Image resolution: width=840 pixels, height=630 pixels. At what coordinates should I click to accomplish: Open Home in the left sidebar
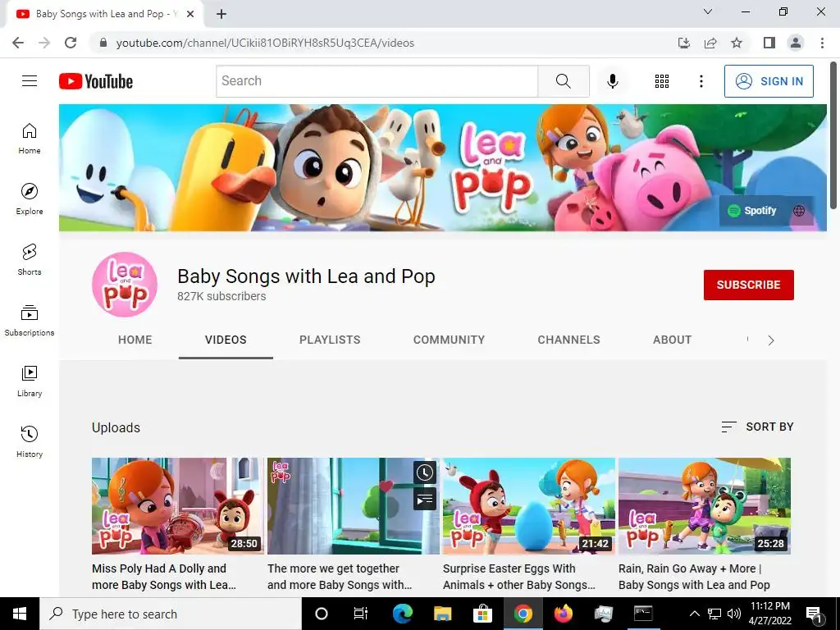point(30,138)
